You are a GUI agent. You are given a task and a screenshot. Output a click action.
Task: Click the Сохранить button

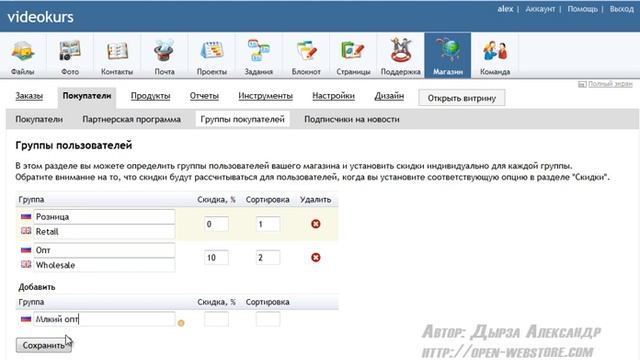click(44, 345)
